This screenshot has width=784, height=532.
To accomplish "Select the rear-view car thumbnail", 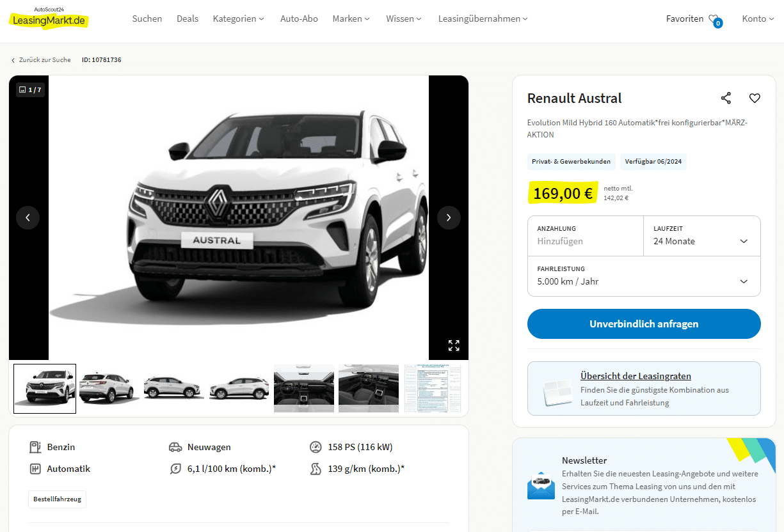I will click(x=109, y=389).
